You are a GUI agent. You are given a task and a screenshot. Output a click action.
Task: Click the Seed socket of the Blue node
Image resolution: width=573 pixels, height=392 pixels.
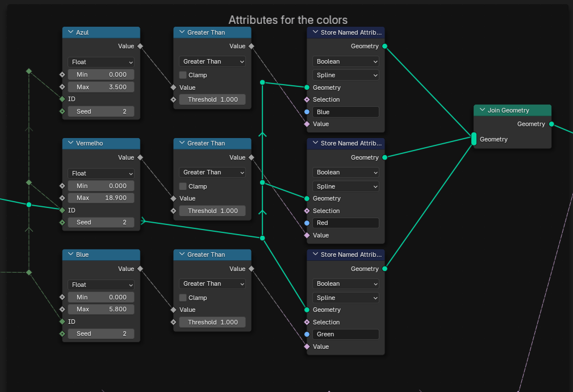pos(62,333)
